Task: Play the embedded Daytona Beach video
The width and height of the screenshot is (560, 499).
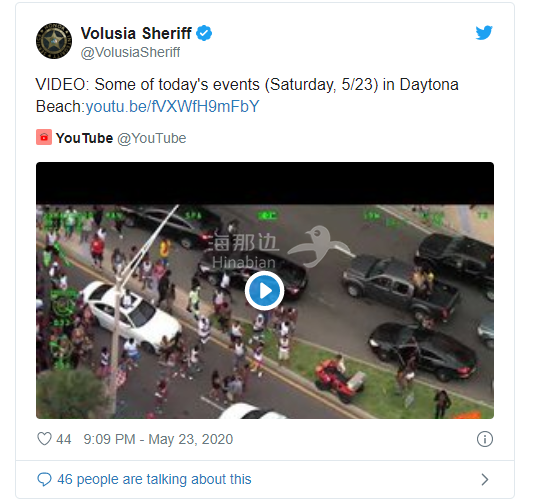Action: tap(265, 290)
